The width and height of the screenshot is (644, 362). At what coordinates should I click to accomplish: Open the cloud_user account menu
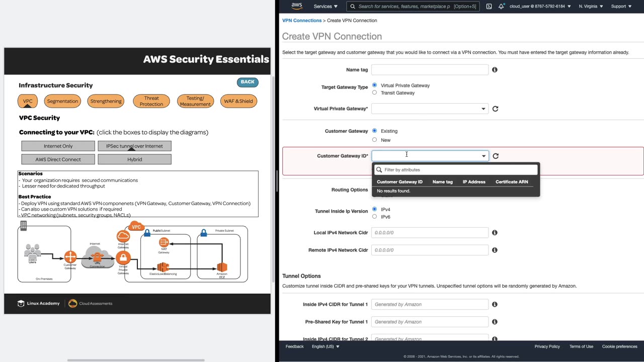[x=540, y=7]
